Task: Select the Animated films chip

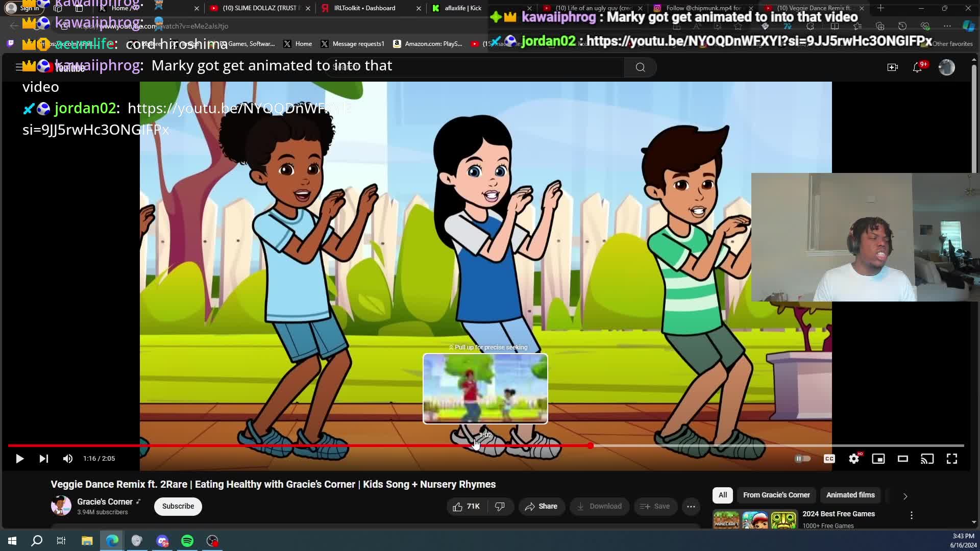Action: point(850,495)
